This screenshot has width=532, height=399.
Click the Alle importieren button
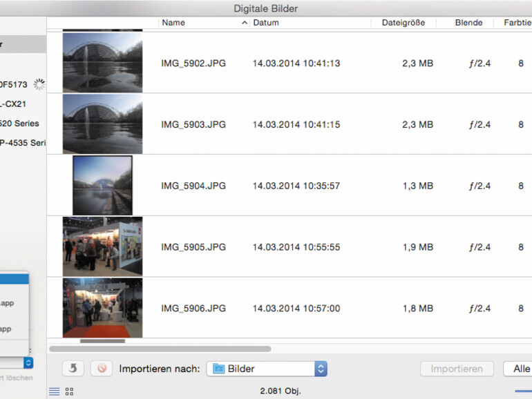(517, 369)
